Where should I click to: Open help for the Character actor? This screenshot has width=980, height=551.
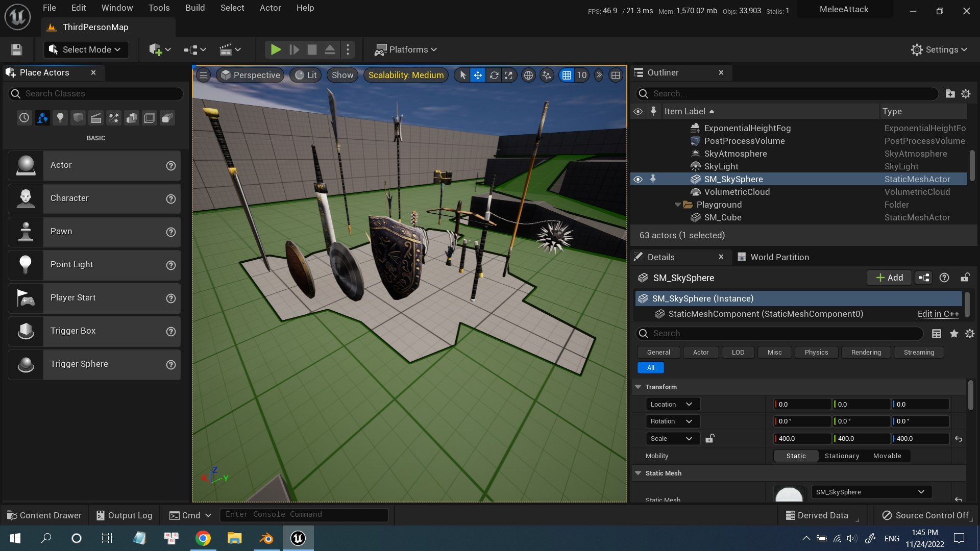pyautogui.click(x=171, y=199)
